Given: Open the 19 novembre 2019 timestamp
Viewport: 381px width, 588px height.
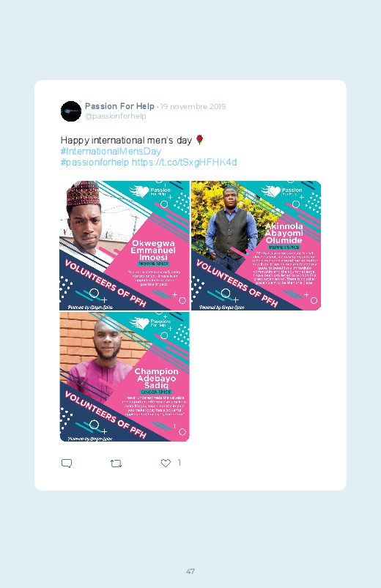Looking at the screenshot, I should click(x=193, y=106).
